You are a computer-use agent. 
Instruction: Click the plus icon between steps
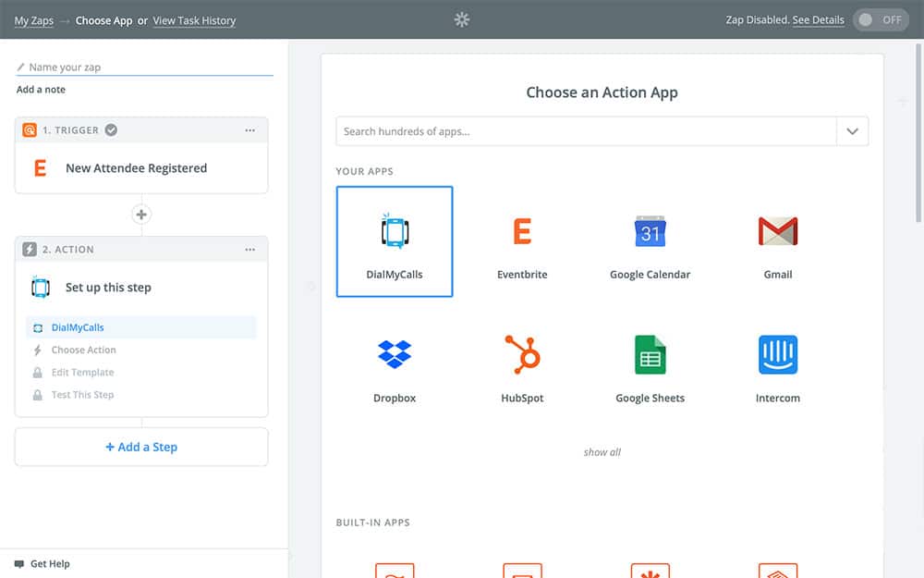[x=141, y=215]
